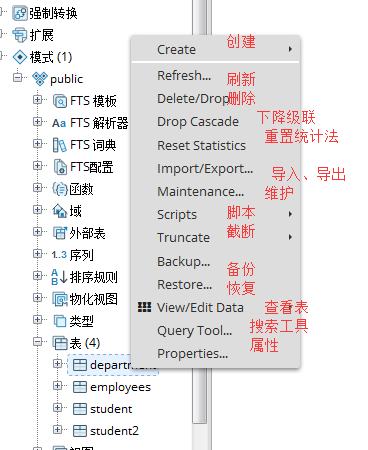Click the employees table icon

(80, 387)
